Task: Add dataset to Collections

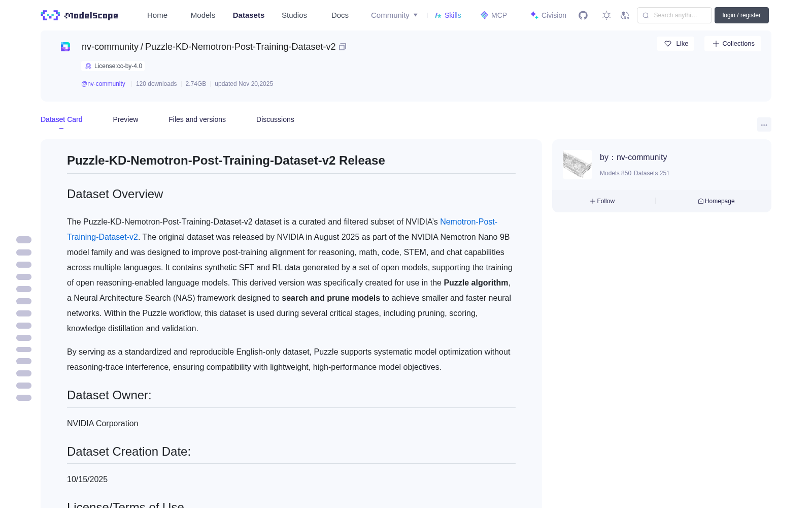Action: [x=733, y=44]
